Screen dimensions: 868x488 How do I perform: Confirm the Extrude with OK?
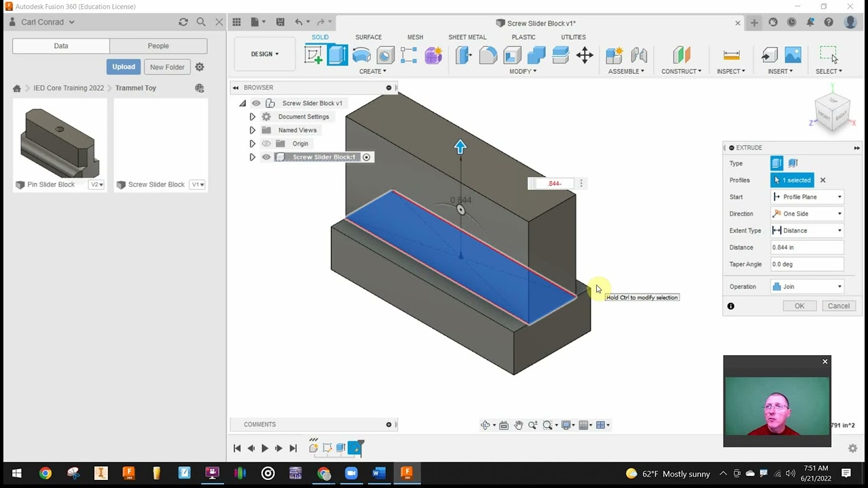click(800, 306)
